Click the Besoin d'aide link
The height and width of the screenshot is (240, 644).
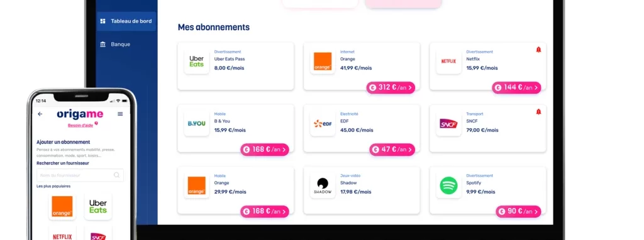point(80,125)
